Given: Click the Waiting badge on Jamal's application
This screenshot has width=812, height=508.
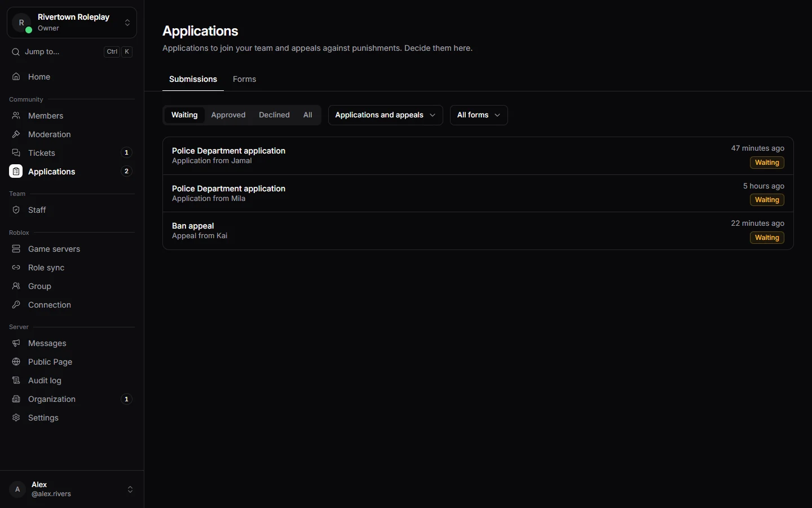Looking at the screenshot, I should pyautogui.click(x=767, y=163).
